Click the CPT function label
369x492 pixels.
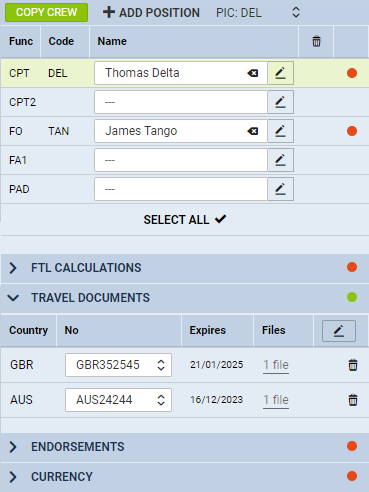[x=19, y=73]
